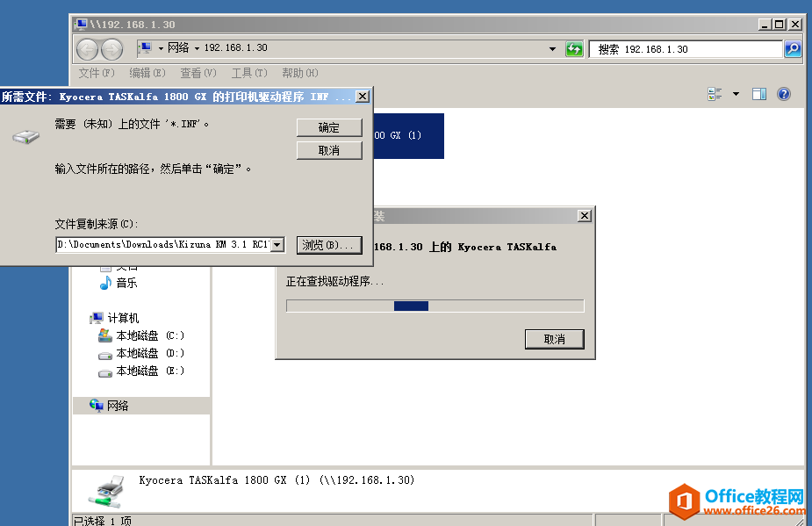Open the address bar history dropdown
812x526 pixels.
[552, 49]
